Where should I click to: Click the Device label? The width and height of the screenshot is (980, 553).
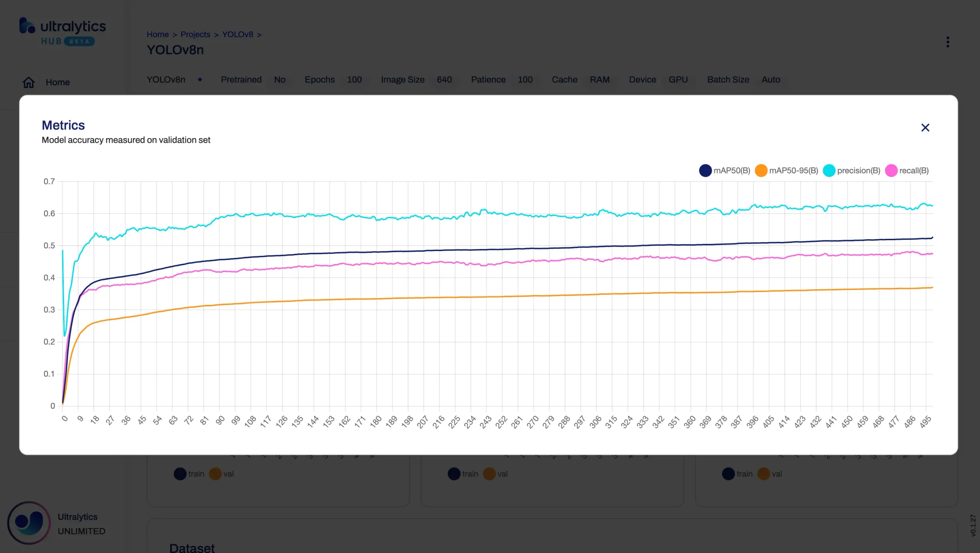tap(643, 80)
